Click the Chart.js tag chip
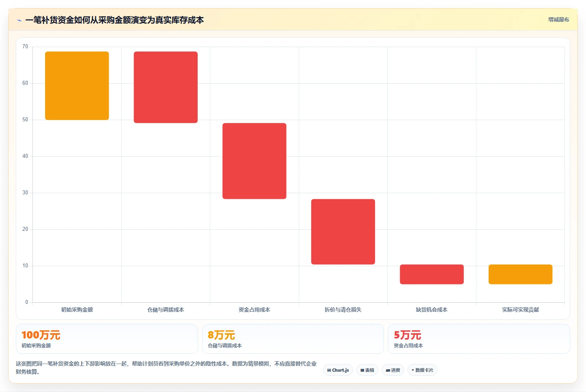The height and width of the screenshot is (392, 586). [338, 370]
